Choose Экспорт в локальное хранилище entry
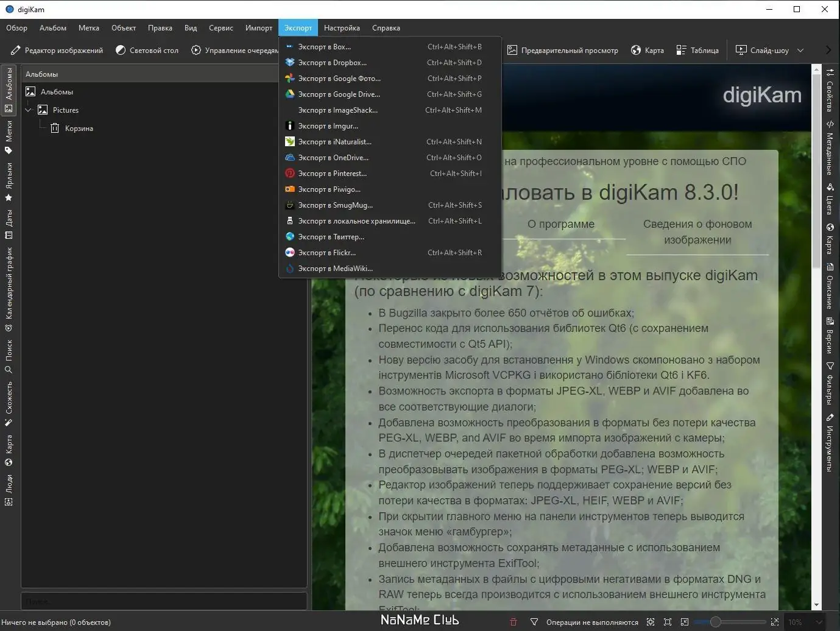Screen dimensions: 840x631 (x=390, y=220)
